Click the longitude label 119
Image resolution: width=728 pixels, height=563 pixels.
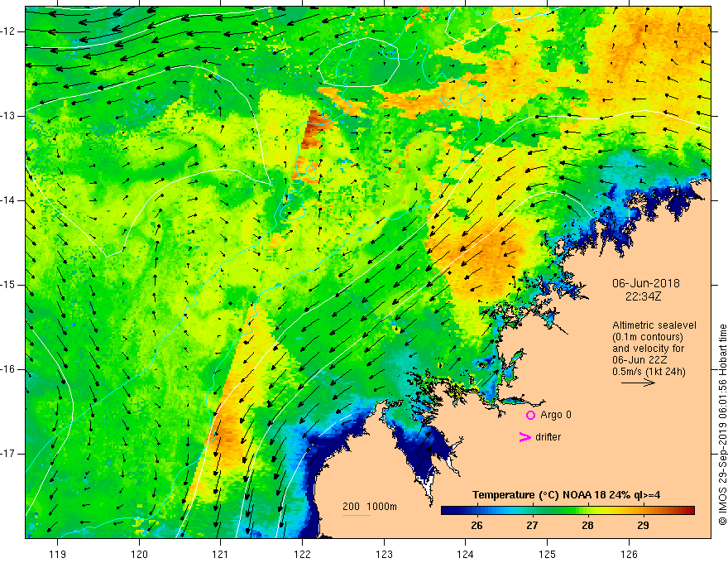coord(58,554)
